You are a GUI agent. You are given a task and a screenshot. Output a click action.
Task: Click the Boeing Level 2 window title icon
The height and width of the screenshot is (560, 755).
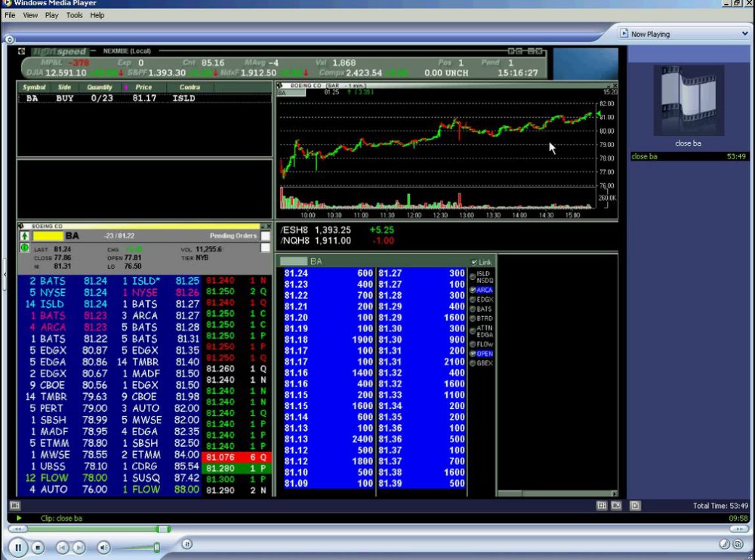tap(21, 226)
